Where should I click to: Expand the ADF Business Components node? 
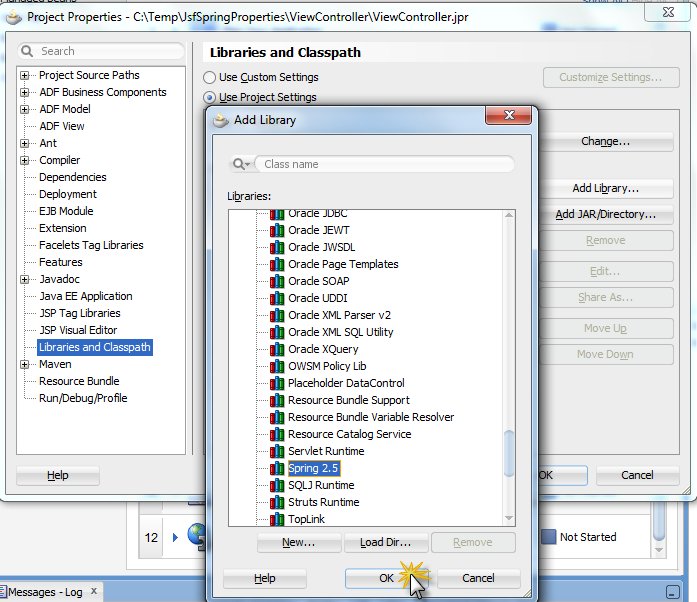click(x=25, y=93)
